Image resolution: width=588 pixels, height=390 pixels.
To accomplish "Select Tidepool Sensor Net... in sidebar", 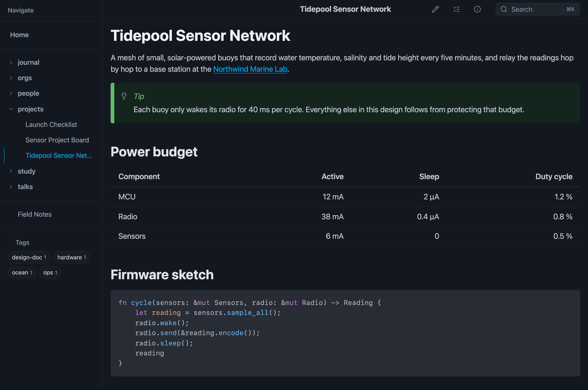I will point(59,155).
